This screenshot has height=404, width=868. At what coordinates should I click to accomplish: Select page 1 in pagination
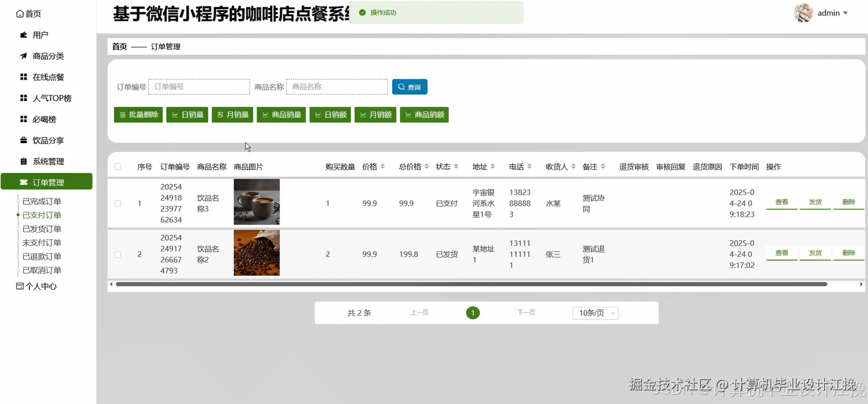click(473, 313)
